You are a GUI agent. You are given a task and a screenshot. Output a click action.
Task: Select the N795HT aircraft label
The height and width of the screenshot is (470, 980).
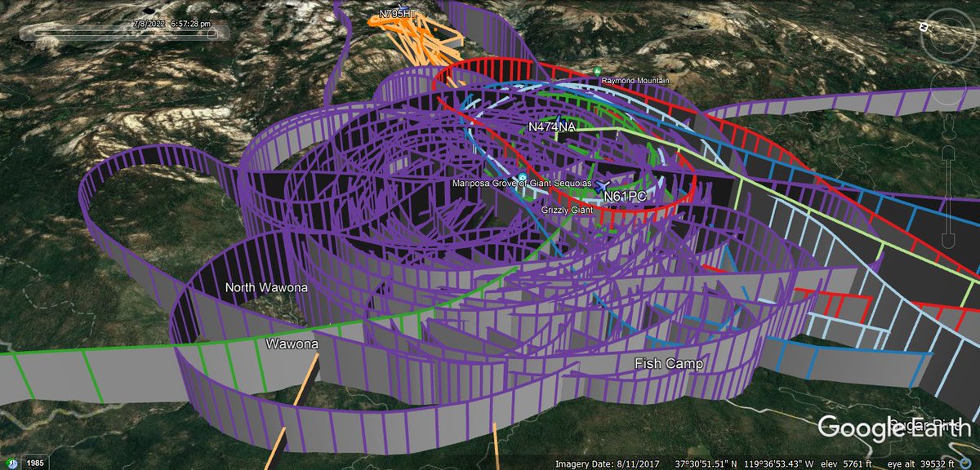pos(399,14)
